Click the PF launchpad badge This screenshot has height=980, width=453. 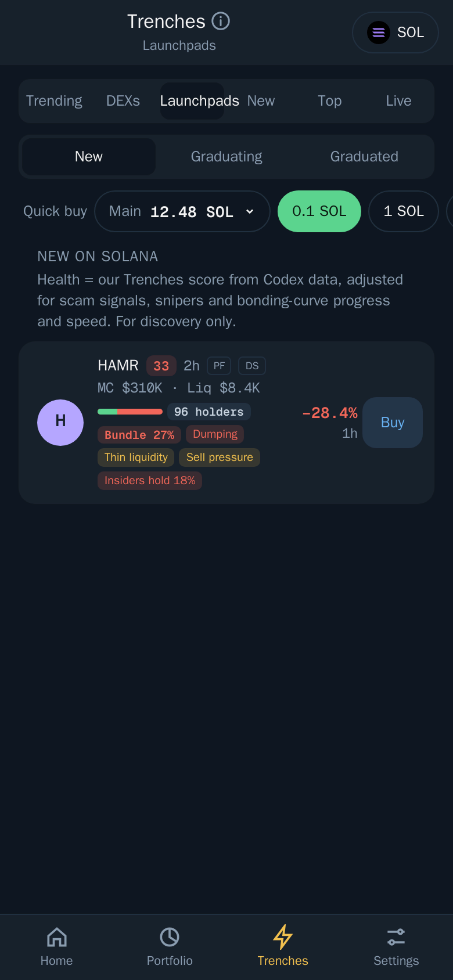coord(219,366)
